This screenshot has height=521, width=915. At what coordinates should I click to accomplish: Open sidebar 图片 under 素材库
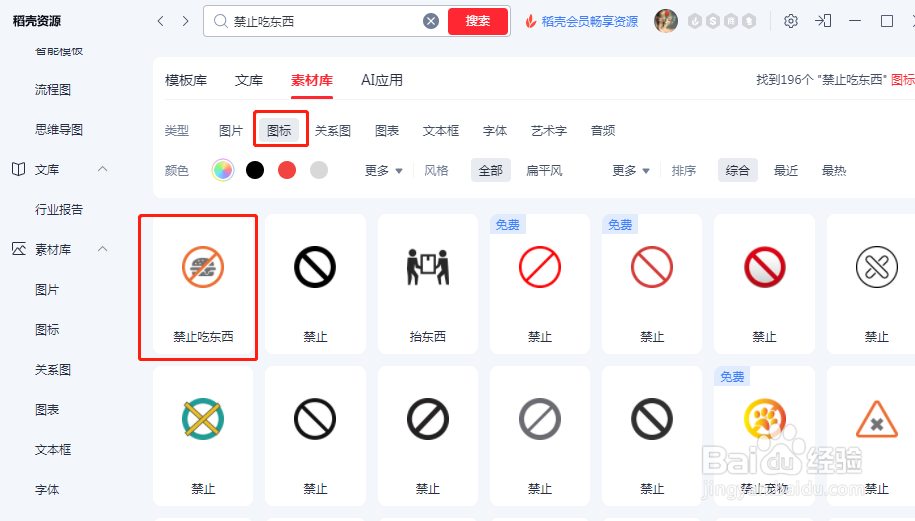tap(47, 290)
